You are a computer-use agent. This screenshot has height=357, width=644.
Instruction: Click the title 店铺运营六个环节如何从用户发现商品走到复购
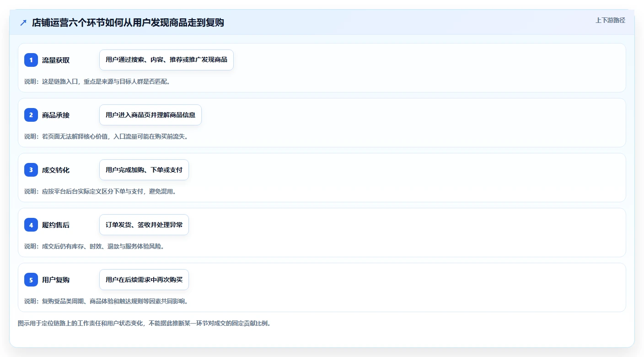pyautogui.click(x=128, y=22)
